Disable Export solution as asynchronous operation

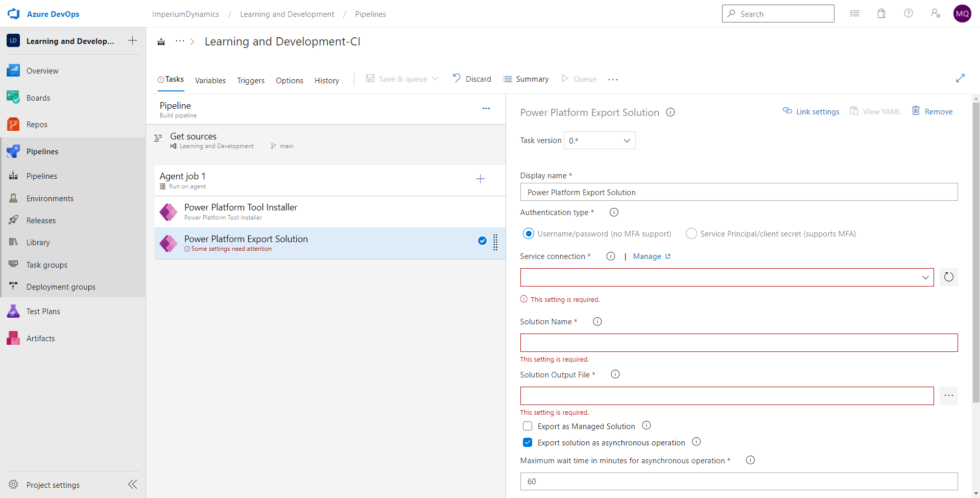(528, 442)
